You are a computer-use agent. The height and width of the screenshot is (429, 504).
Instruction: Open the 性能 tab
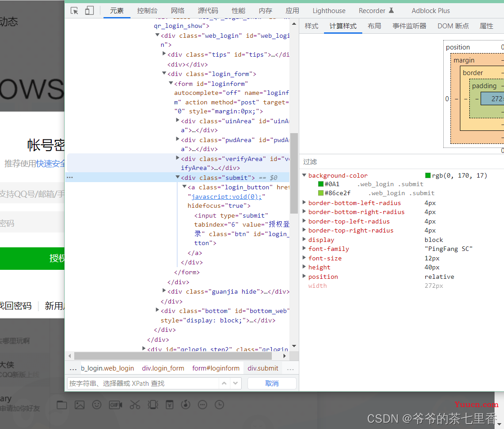(238, 11)
